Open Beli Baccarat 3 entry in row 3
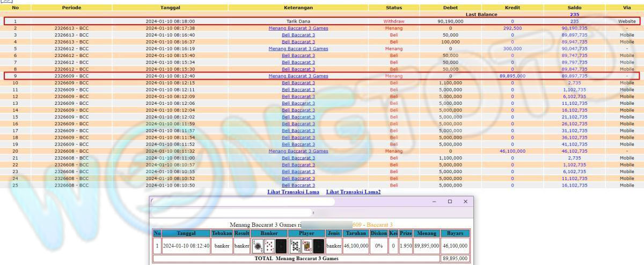Screen dimensions: 644x265 coord(298,35)
